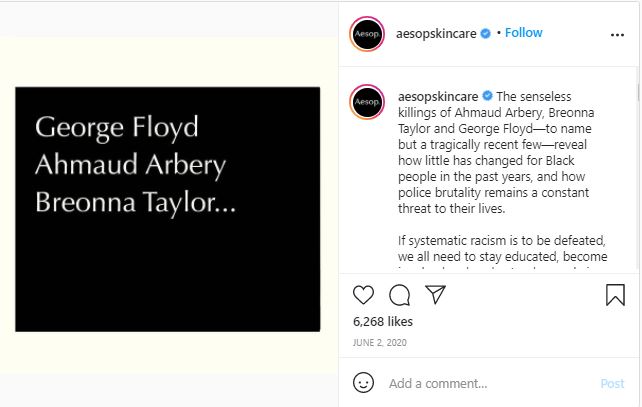Open the emoji picker smiley icon
Viewport: 642px width, 407px height.
click(x=364, y=383)
